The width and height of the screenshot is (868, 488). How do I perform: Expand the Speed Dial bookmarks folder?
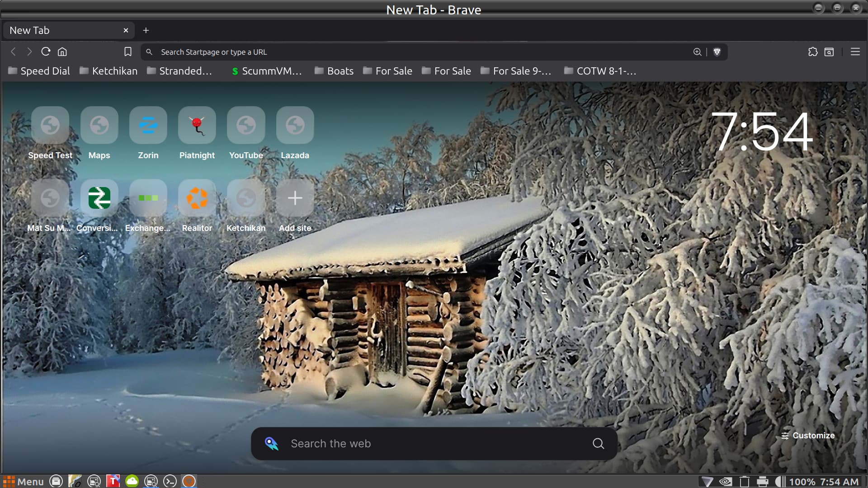39,71
